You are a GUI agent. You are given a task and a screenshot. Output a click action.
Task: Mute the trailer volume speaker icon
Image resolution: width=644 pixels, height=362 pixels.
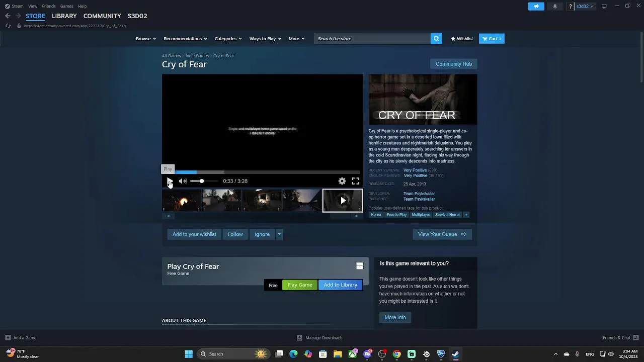coord(183,181)
